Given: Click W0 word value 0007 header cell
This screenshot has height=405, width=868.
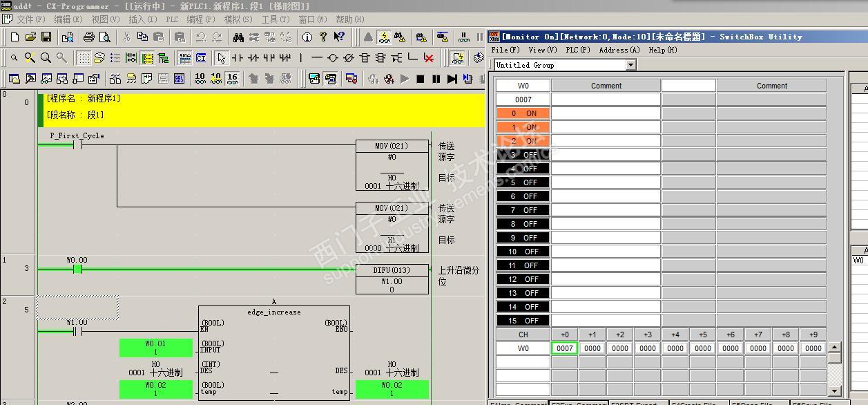Looking at the screenshot, I should (x=523, y=100).
